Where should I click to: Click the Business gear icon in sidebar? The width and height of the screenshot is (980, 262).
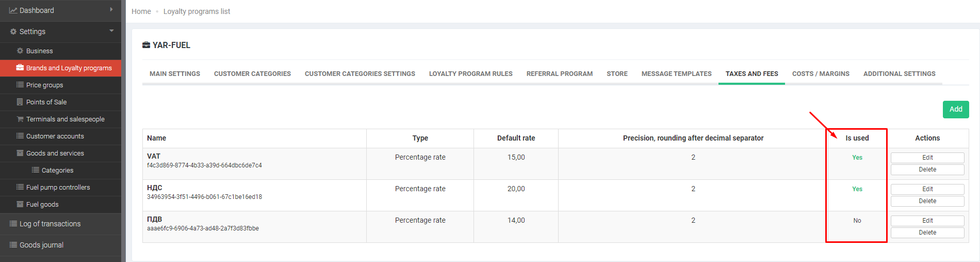(x=20, y=51)
